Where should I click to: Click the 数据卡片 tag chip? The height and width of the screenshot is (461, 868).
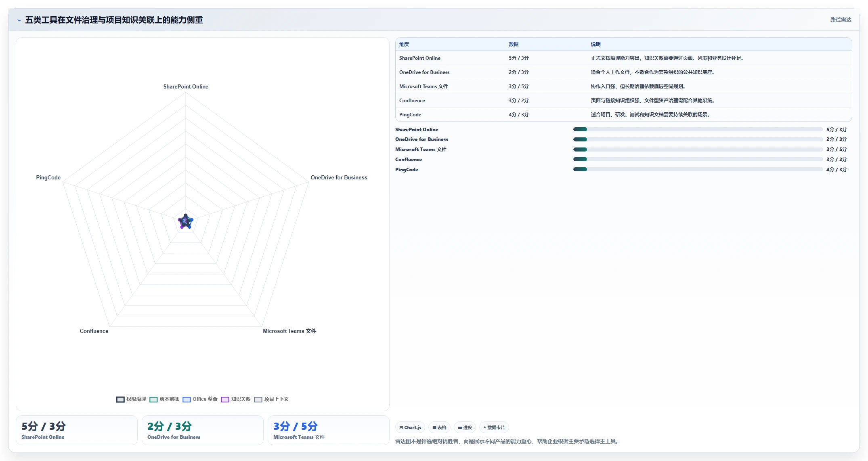tap(494, 427)
